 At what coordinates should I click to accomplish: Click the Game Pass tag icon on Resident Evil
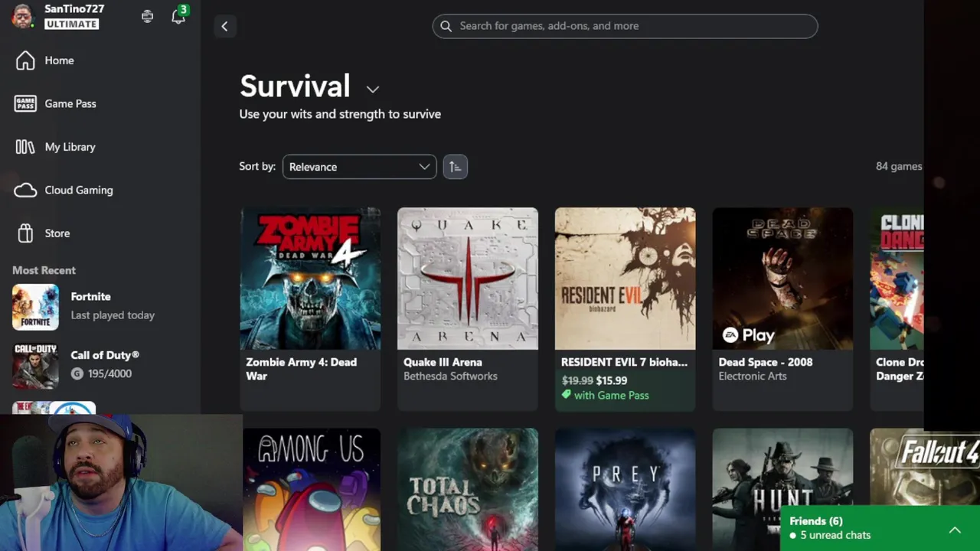[567, 395]
